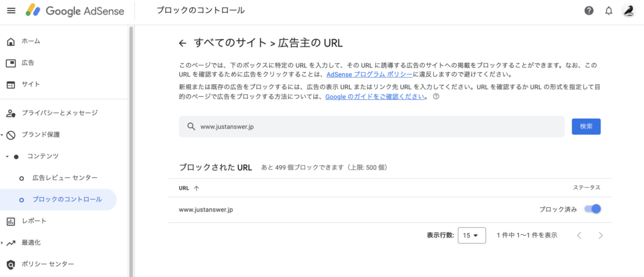Collapse the コンテンツ subsection
Image resolution: width=644 pixels, height=277 pixels.
[7, 156]
